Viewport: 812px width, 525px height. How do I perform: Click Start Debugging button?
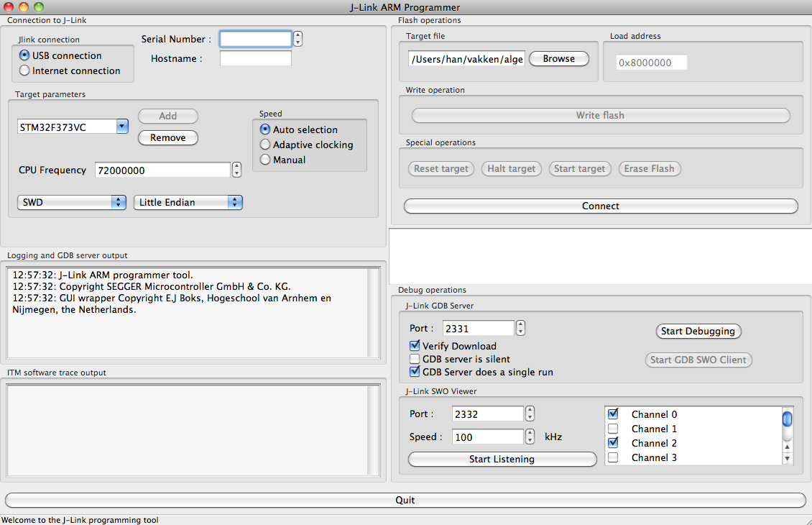click(x=698, y=331)
